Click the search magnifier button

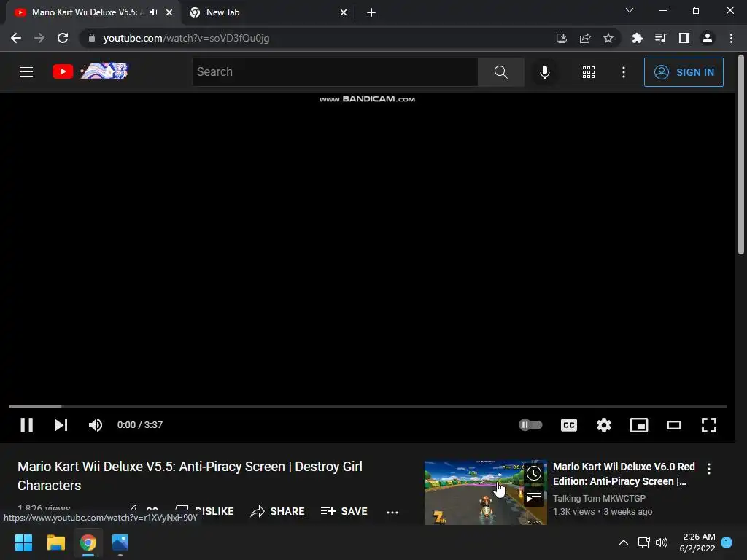coord(500,72)
